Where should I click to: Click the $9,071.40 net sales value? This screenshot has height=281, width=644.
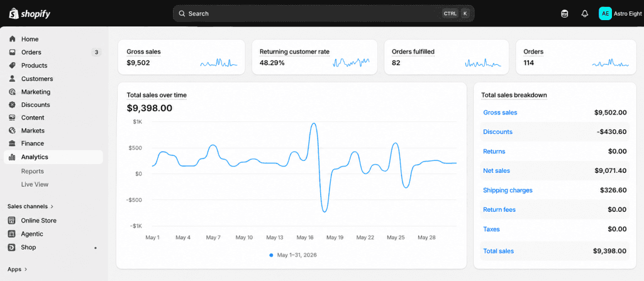[x=611, y=170]
